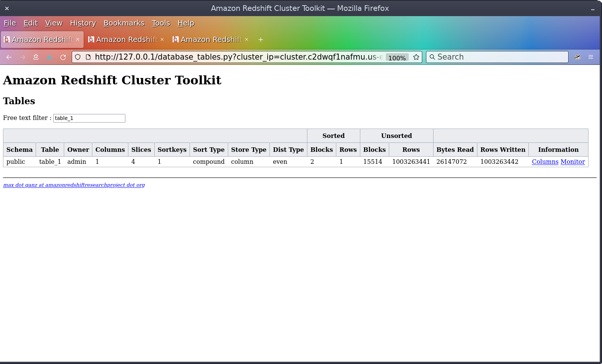Open the Firefox hamburger menu

point(591,57)
